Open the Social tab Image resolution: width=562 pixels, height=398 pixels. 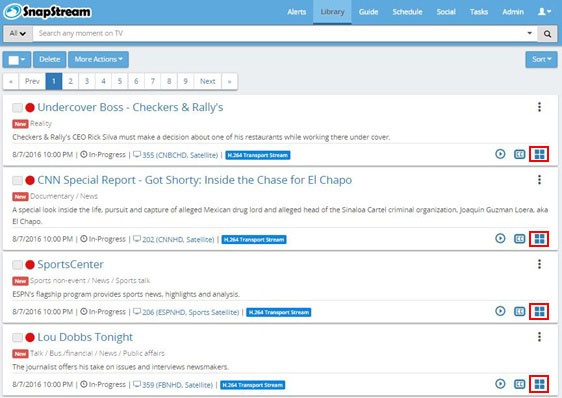(x=446, y=12)
